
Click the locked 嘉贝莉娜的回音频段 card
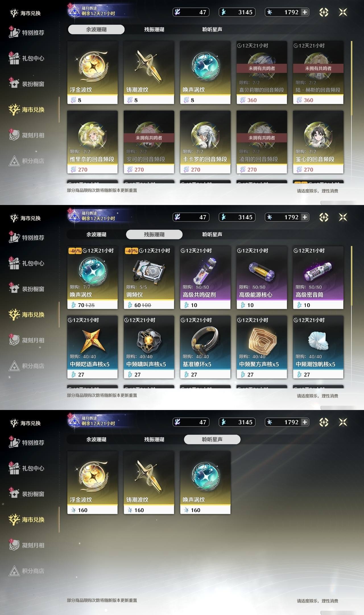point(262,73)
